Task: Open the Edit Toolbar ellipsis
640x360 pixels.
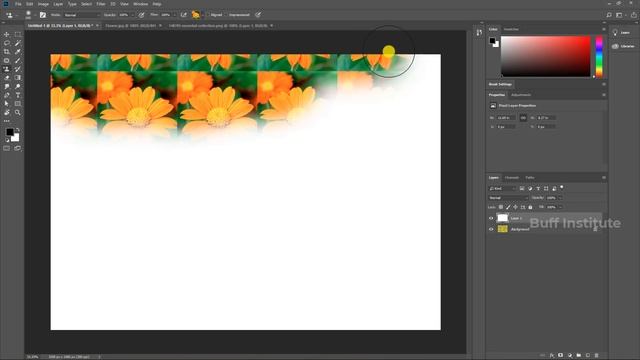Action: point(7,121)
